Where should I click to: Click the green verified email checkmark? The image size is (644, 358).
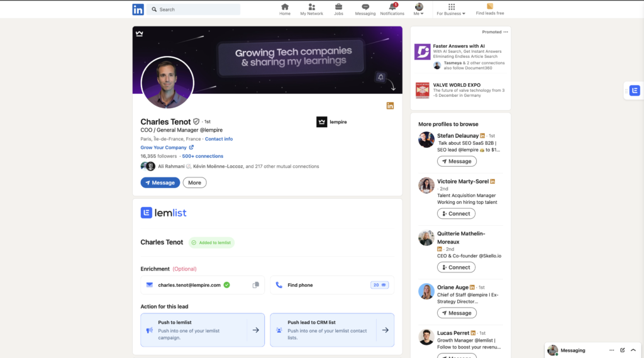226,285
